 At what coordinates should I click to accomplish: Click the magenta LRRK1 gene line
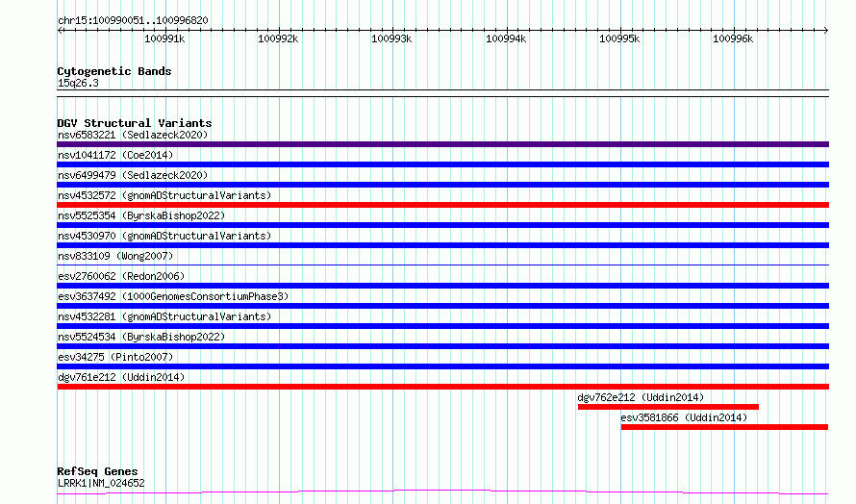[442, 492]
